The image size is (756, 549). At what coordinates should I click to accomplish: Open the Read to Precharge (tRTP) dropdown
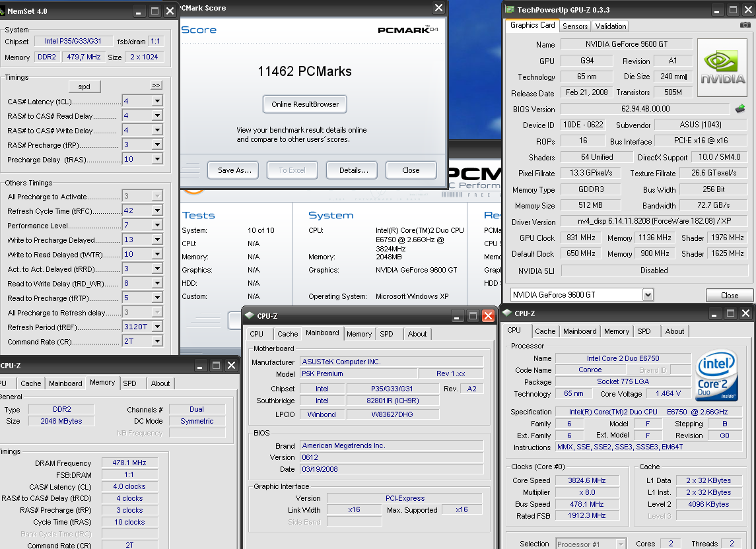click(157, 298)
